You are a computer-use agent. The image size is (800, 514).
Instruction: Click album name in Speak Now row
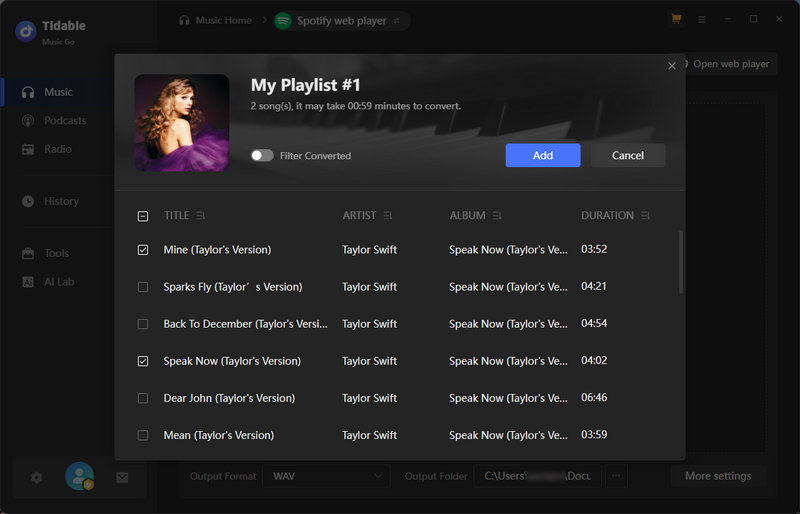(x=508, y=361)
